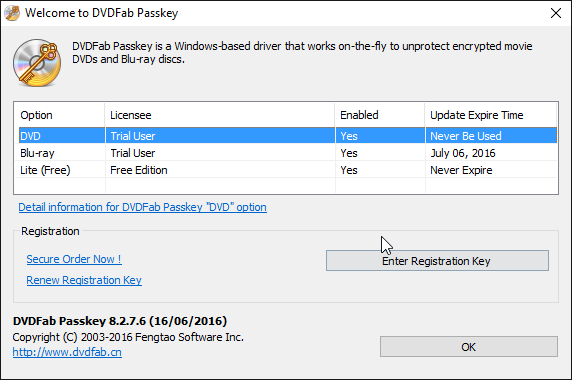The height and width of the screenshot is (380, 572).
Task: Click the Free Edition licensee cell
Action: click(x=139, y=170)
